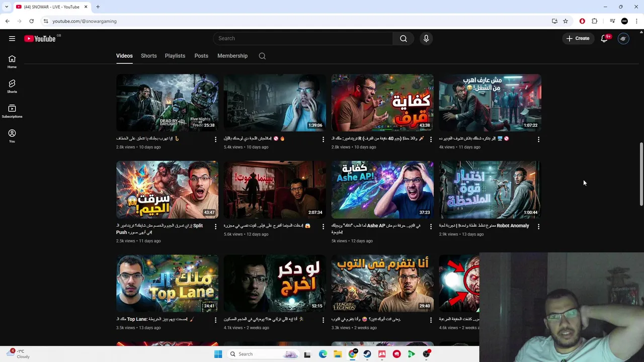Open Steam from the taskbar
This screenshot has height=362, width=644.
click(367, 354)
